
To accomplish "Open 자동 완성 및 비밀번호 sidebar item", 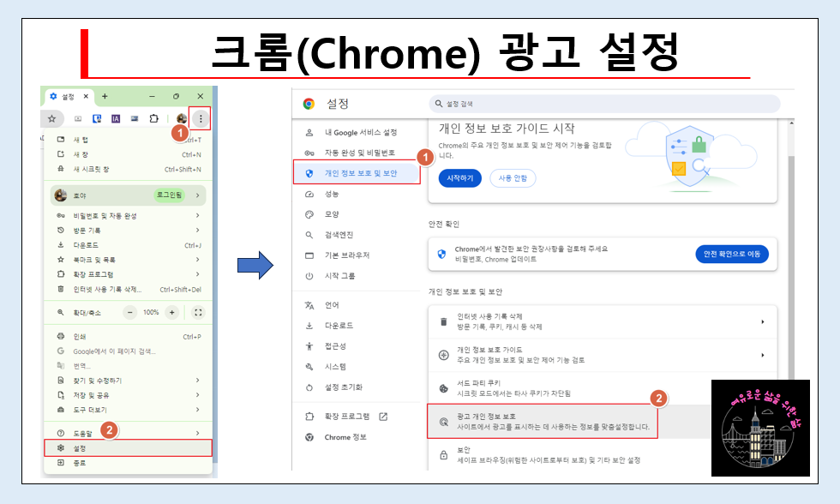I will (356, 153).
